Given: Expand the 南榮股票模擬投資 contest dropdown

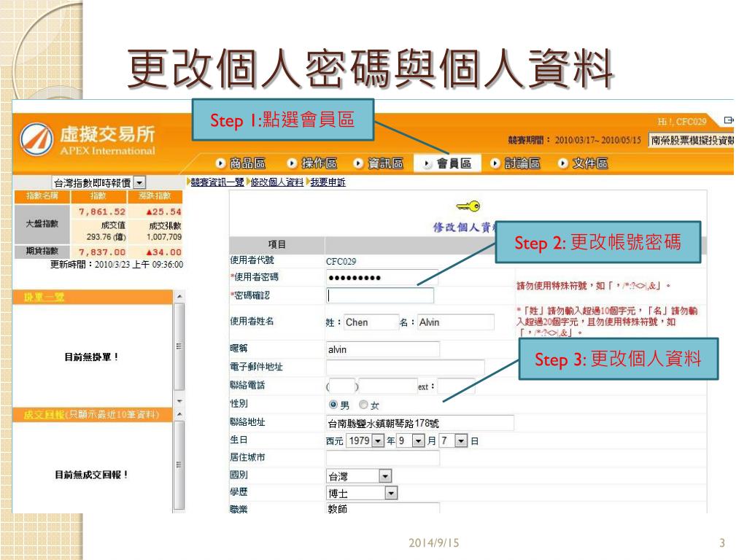Looking at the screenshot, I should pos(692,140).
